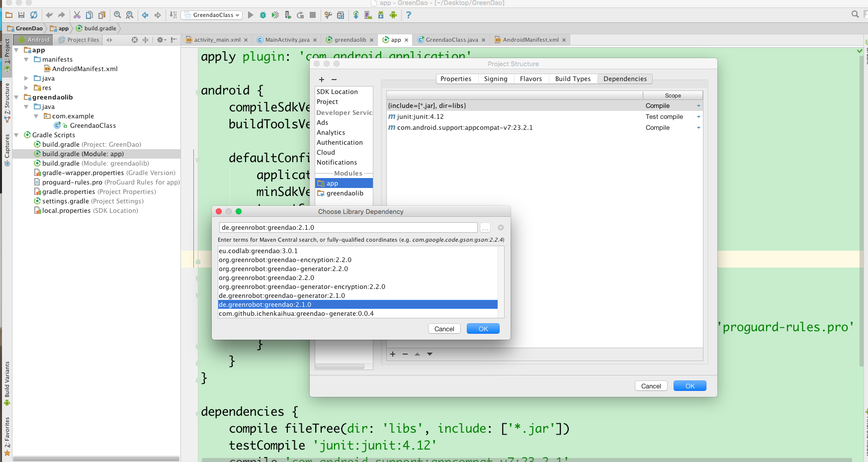Click the Hide Project panel icon

click(174, 40)
